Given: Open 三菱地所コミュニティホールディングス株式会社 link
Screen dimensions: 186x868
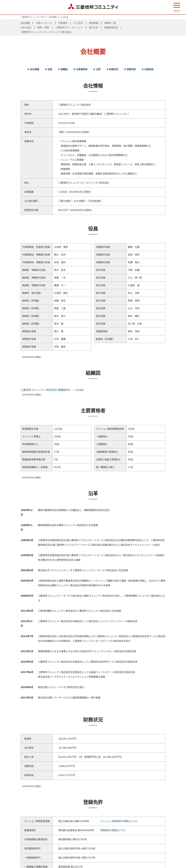Looking at the screenshot, I should (46, 32).
